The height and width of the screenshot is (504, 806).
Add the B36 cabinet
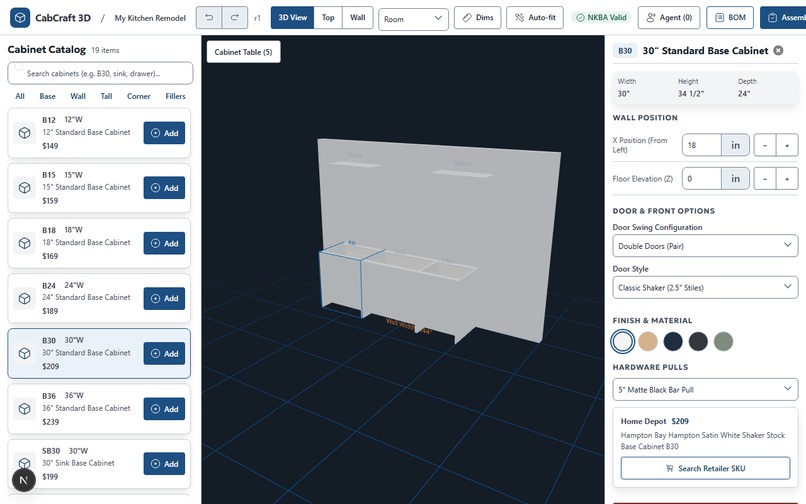tap(164, 409)
